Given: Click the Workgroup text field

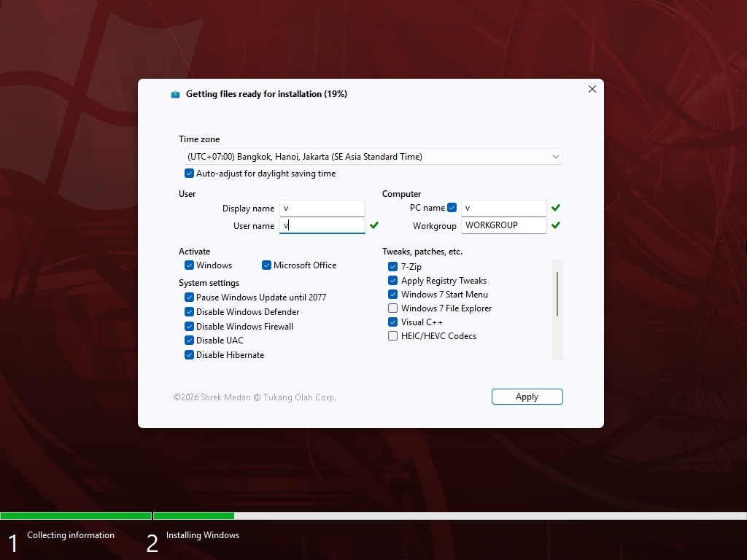Looking at the screenshot, I should click(x=503, y=225).
